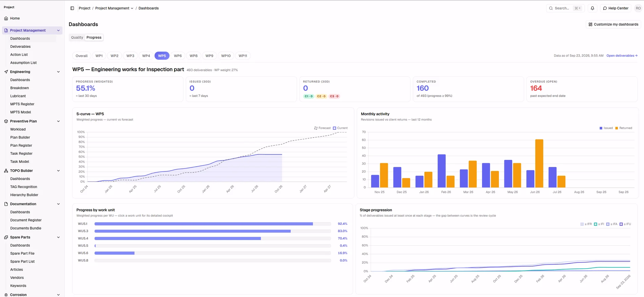Click the Home icon in the sidebar

click(x=6, y=18)
